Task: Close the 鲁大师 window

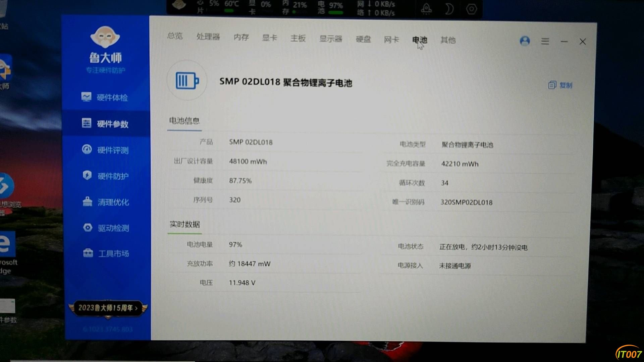Action: 583,42
